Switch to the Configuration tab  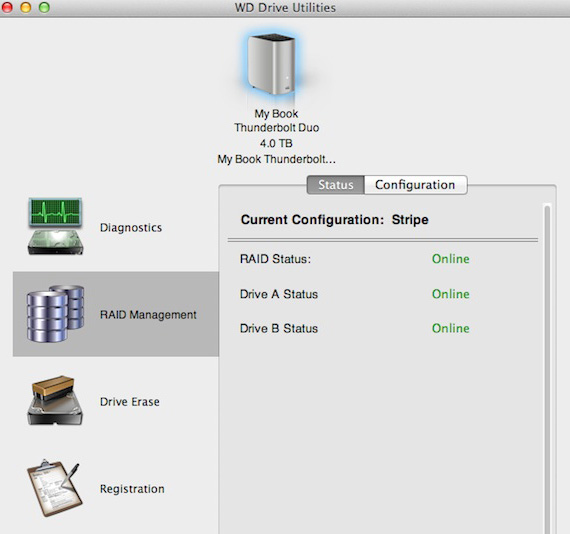point(415,185)
